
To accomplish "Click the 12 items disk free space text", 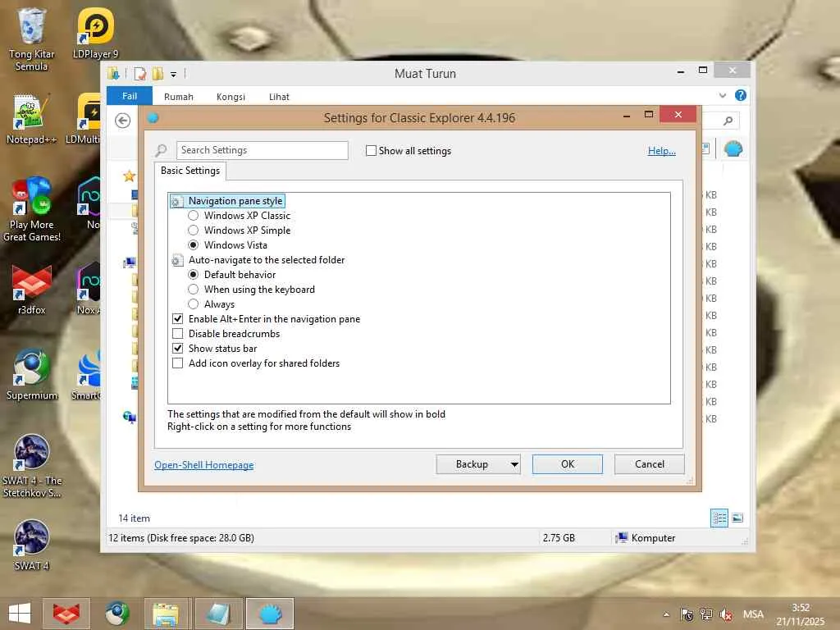I will click(181, 538).
